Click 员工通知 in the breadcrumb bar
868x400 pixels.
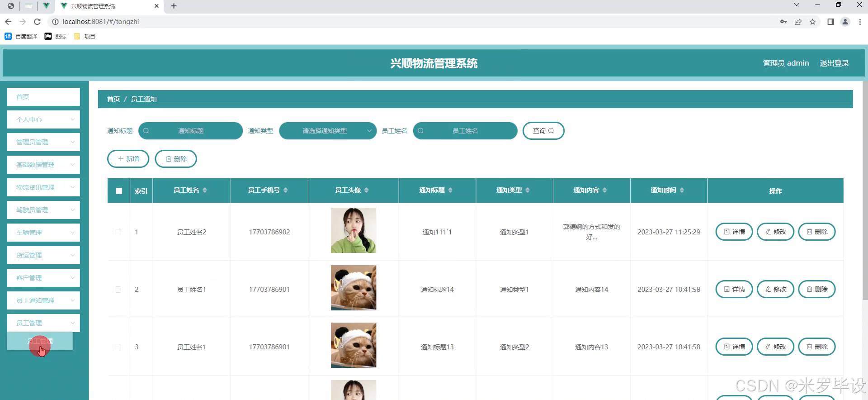tap(144, 99)
